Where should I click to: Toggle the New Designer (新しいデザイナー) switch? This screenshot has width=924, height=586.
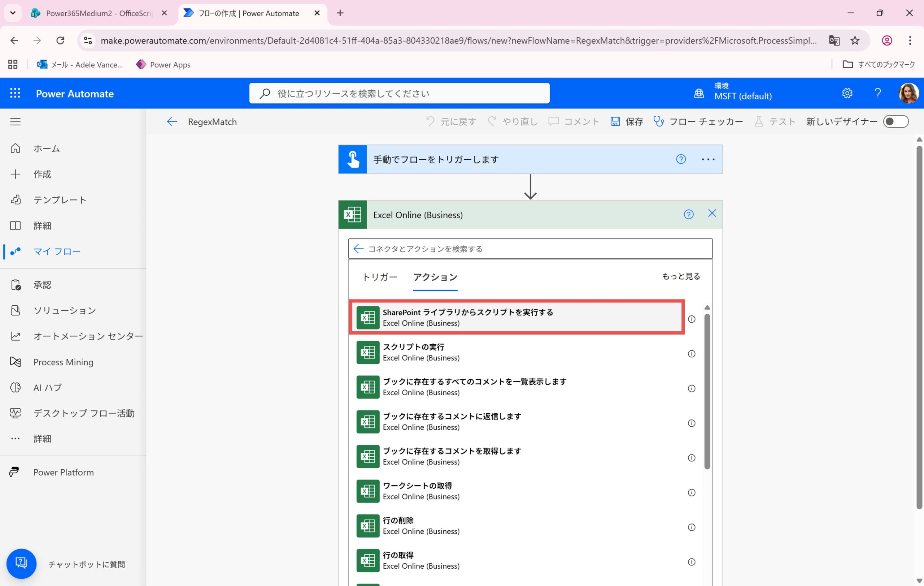click(895, 122)
